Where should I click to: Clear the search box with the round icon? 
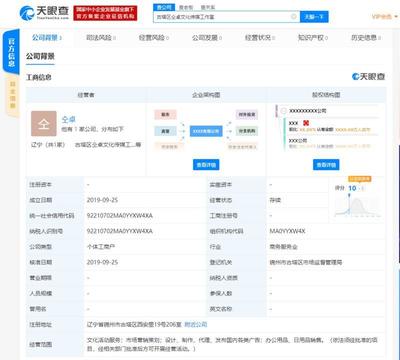pyautogui.click(x=294, y=16)
